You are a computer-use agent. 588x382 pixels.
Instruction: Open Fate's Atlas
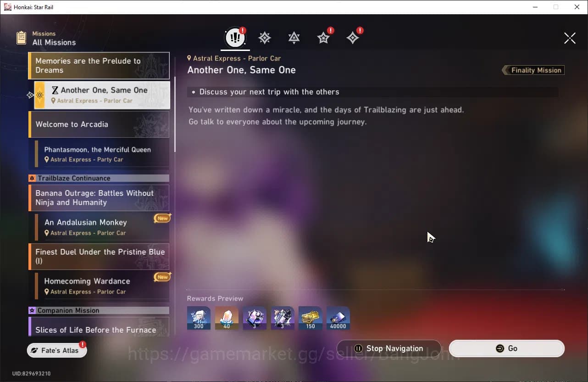tap(57, 350)
